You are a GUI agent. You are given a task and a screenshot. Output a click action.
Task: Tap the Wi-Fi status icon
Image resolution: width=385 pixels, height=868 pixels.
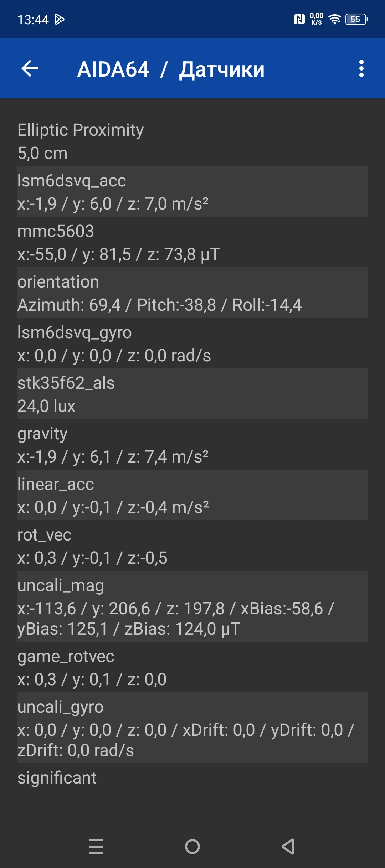(334, 19)
